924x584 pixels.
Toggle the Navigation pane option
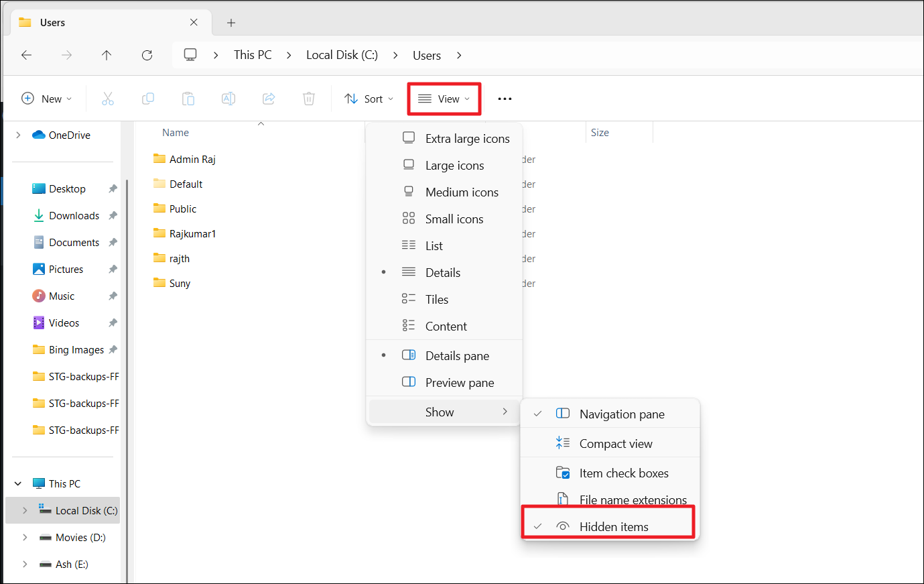click(621, 414)
